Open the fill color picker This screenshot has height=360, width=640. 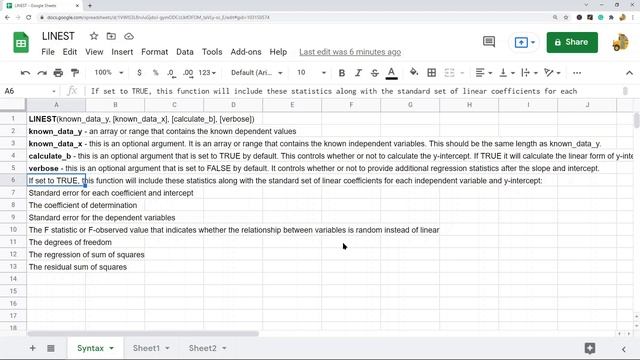point(414,73)
